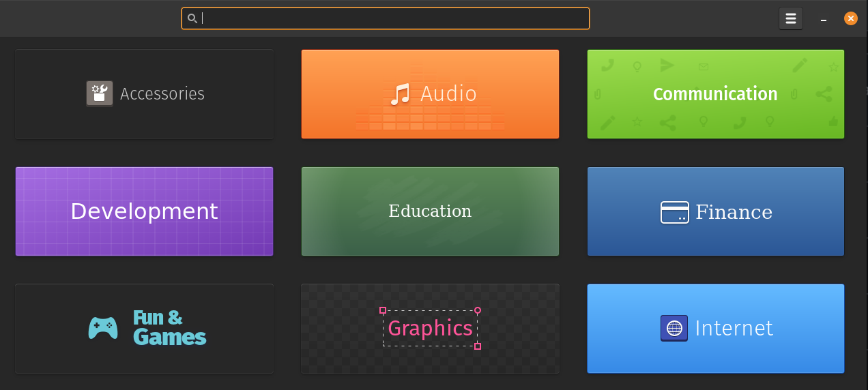Open the Education chalkboard tile
The width and height of the screenshot is (868, 390).
430,211
